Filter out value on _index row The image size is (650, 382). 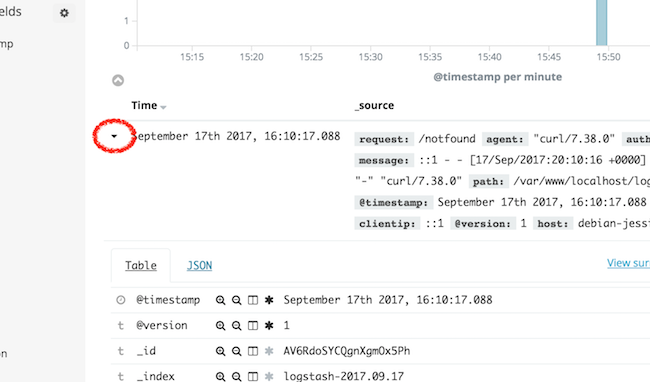pyautogui.click(x=237, y=377)
